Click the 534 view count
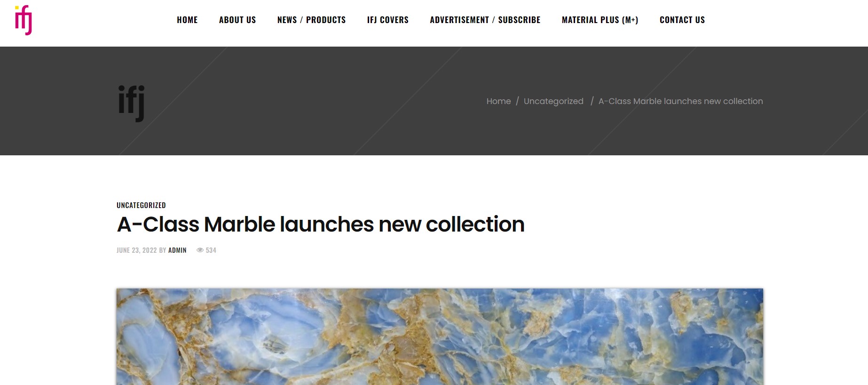868x385 pixels. click(211, 250)
